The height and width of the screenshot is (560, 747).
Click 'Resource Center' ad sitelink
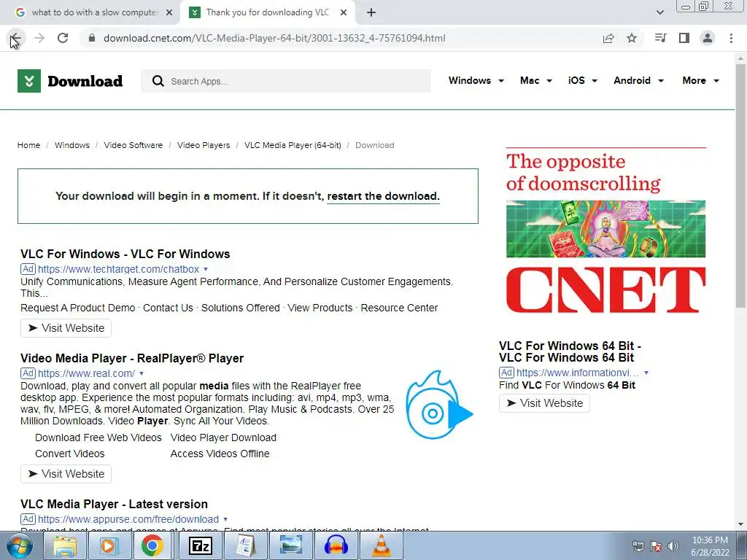point(399,308)
